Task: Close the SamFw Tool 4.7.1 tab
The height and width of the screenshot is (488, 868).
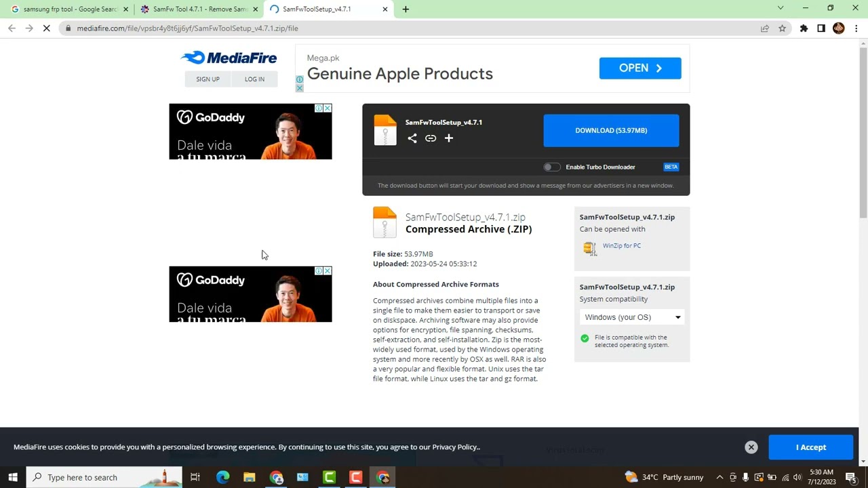Action: [256, 9]
